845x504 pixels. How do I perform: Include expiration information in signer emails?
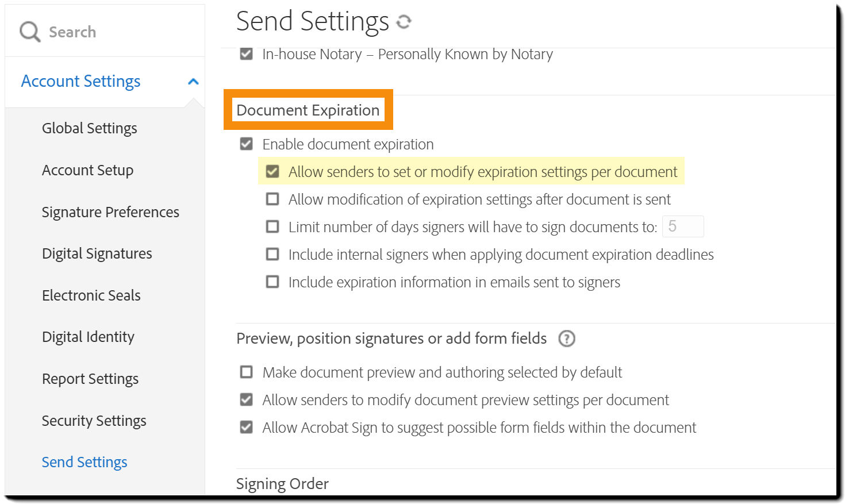pyautogui.click(x=272, y=282)
